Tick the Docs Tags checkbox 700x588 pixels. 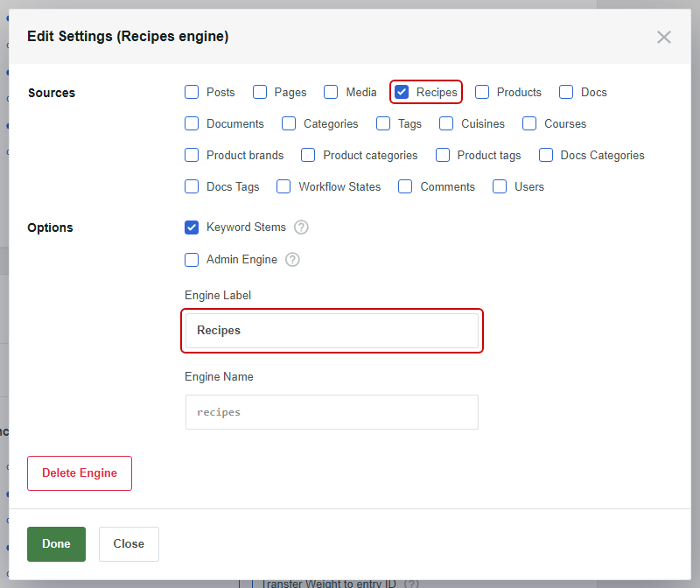tap(192, 186)
